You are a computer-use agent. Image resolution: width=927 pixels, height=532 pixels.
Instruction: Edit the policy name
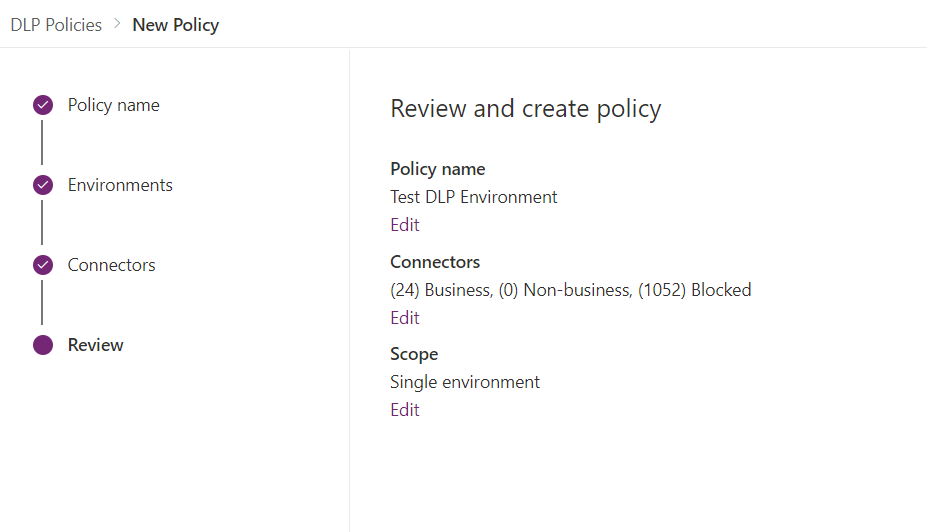pos(404,225)
